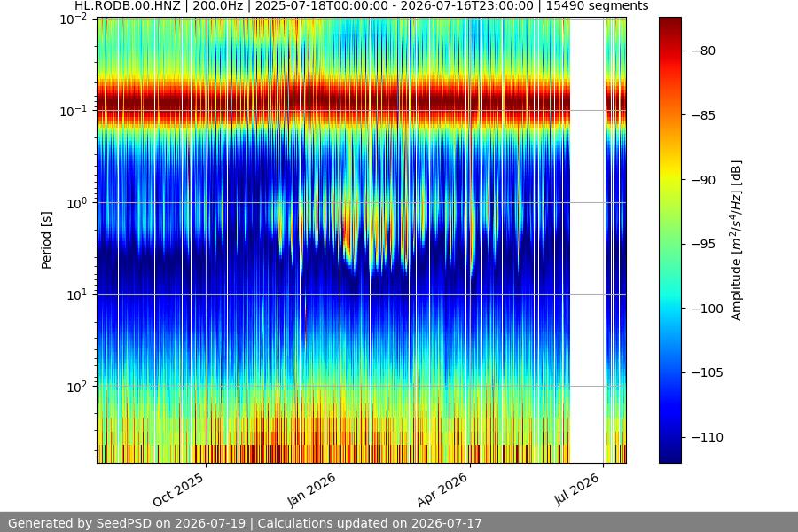Viewport: 798px width, 532px height.
Task: Click the colorbar '-100' tick label
Action: click(707, 309)
